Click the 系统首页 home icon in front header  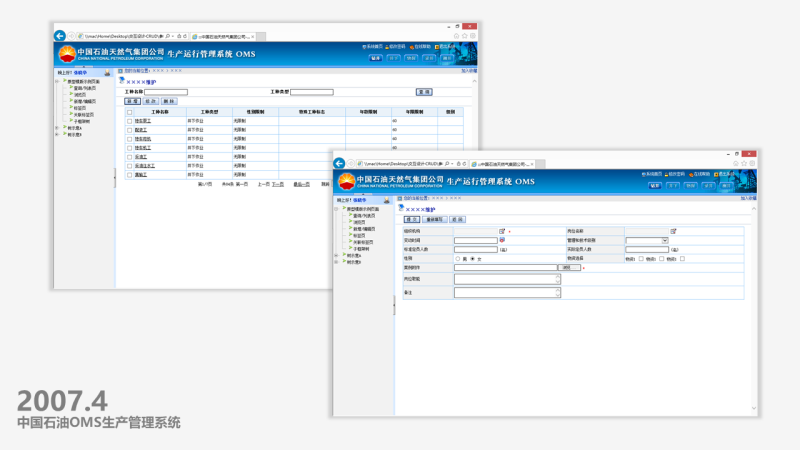click(643, 174)
